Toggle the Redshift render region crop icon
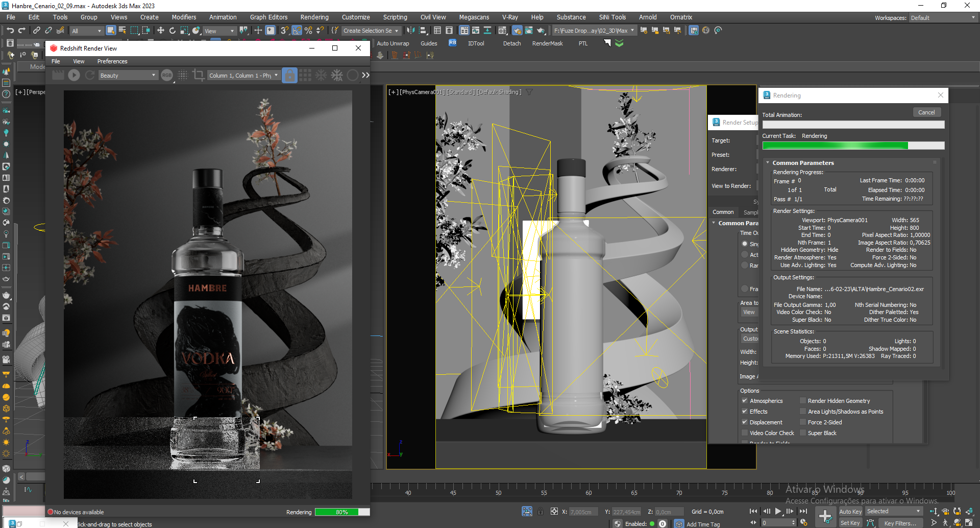 click(x=199, y=75)
